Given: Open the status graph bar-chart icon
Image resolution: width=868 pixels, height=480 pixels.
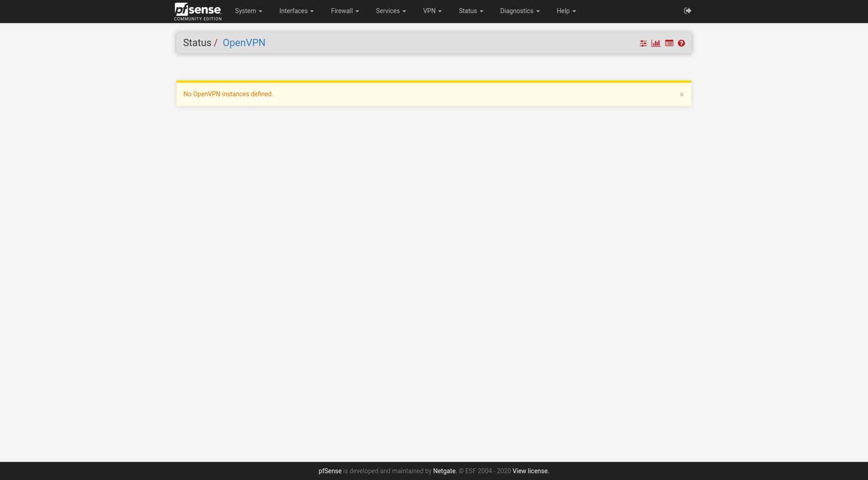Looking at the screenshot, I should pyautogui.click(x=656, y=43).
